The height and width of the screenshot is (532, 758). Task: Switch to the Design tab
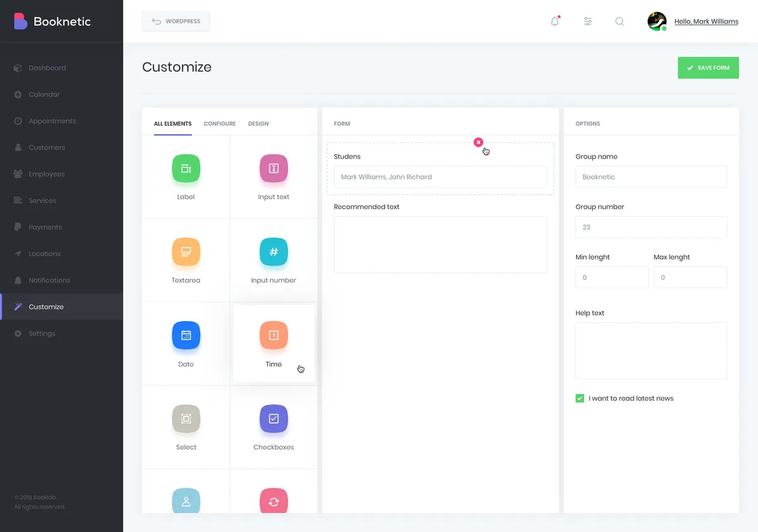coord(258,124)
